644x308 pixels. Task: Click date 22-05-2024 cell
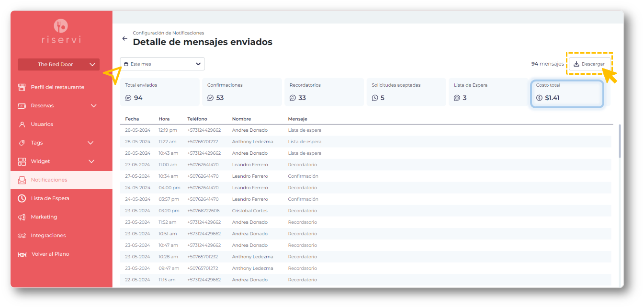138,280
